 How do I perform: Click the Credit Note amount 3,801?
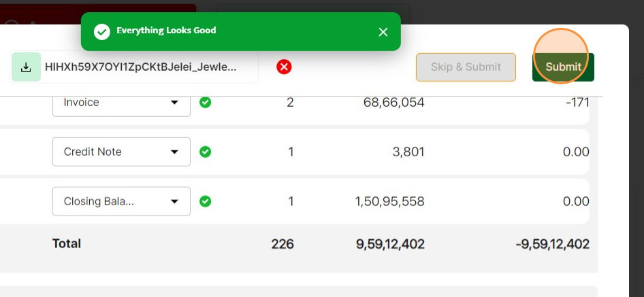(408, 152)
